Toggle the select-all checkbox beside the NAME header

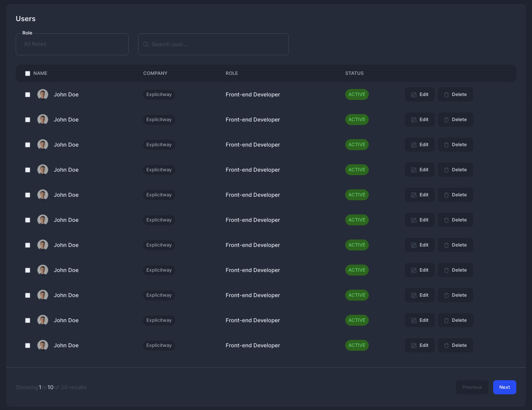coord(27,73)
